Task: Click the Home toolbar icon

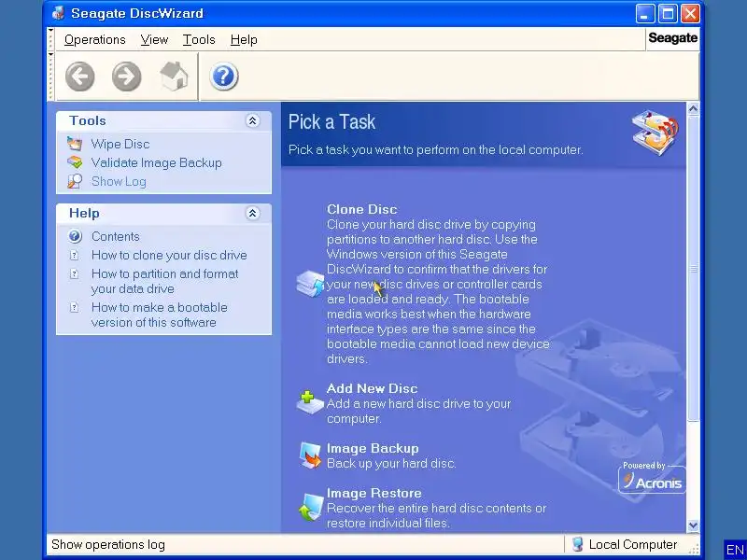Action: tap(174, 77)
